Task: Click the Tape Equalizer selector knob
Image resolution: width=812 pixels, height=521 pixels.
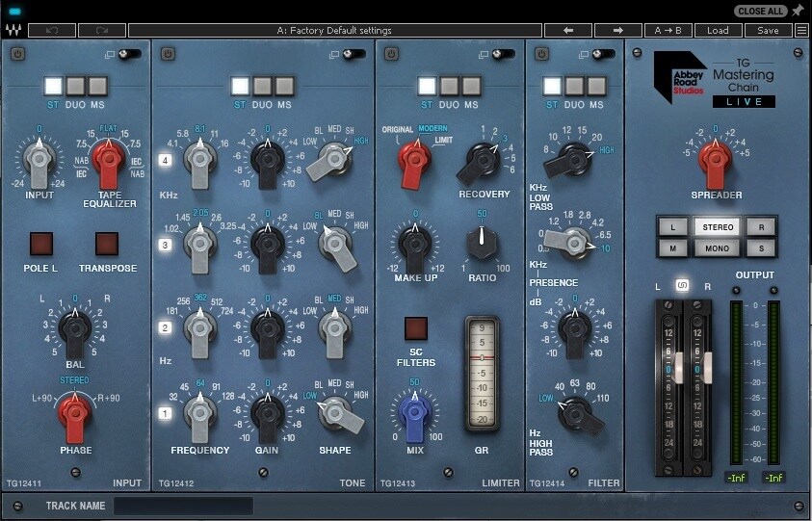Action: (109, 161)
